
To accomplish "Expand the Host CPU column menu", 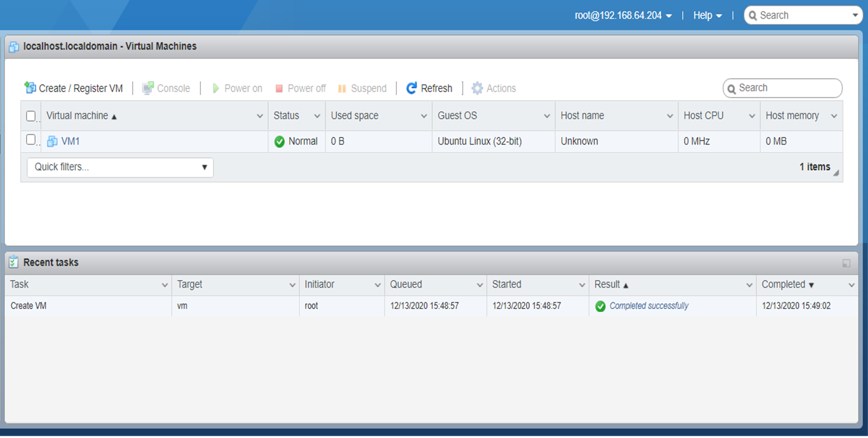I will [752, 116].
